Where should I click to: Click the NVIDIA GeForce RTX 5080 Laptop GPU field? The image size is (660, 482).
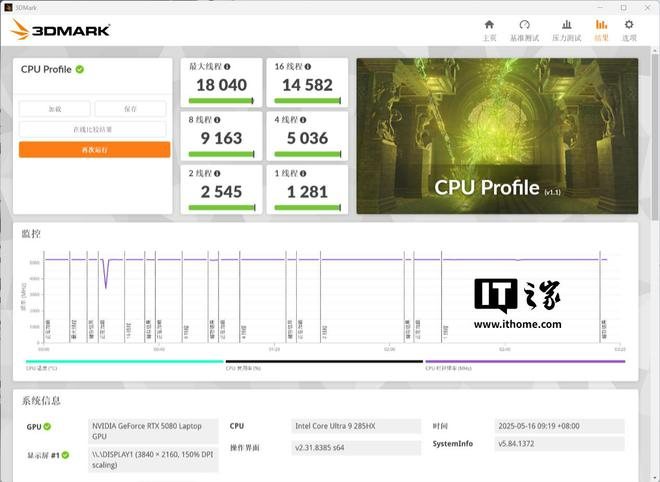pos(153,431)
